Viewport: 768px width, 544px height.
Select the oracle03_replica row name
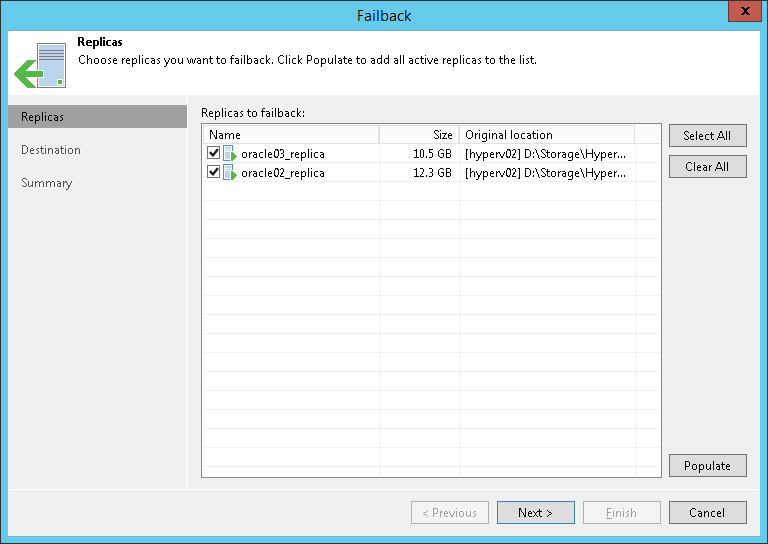coord(283,154)
